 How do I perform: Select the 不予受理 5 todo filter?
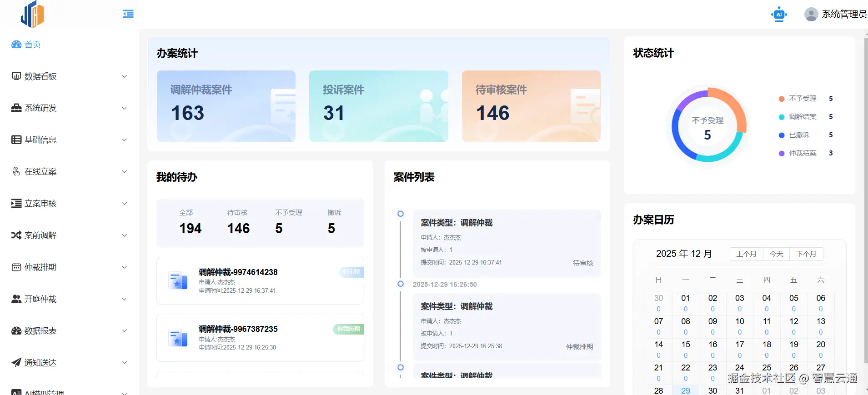click(289, 222)
